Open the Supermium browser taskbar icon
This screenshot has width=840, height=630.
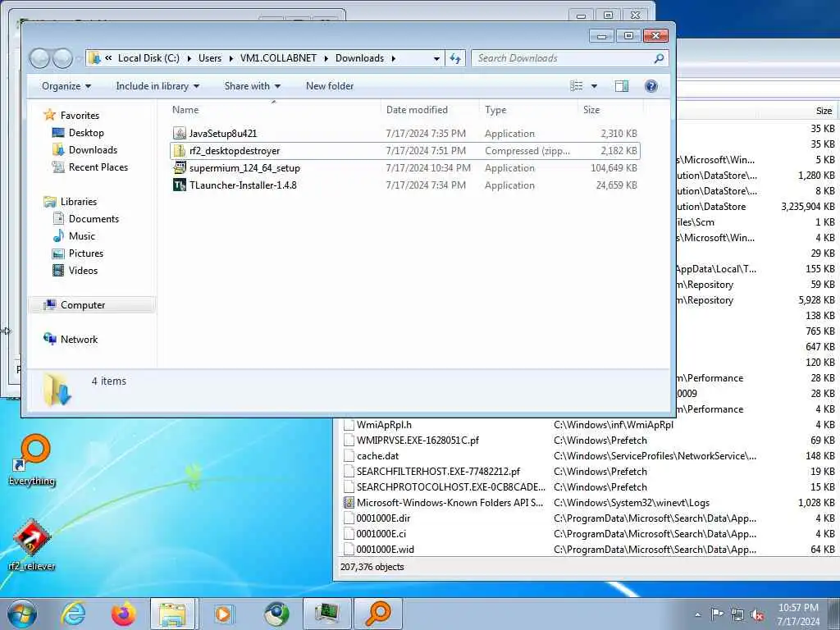coord(276,614)
